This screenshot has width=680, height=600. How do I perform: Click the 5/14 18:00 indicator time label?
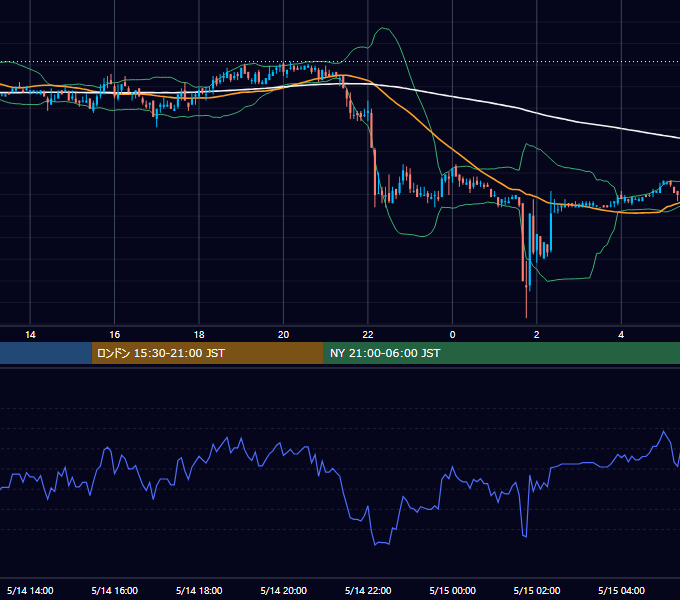tap(199, 590)
